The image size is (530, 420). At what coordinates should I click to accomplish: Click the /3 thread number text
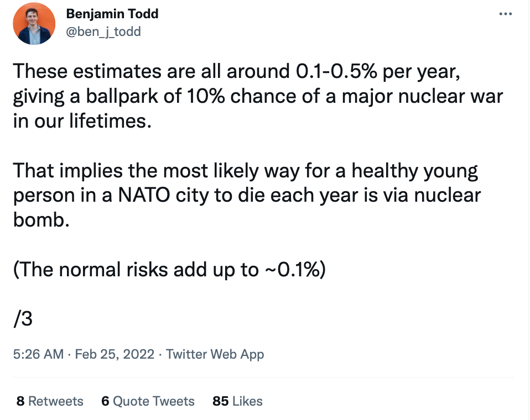[23, 319]
